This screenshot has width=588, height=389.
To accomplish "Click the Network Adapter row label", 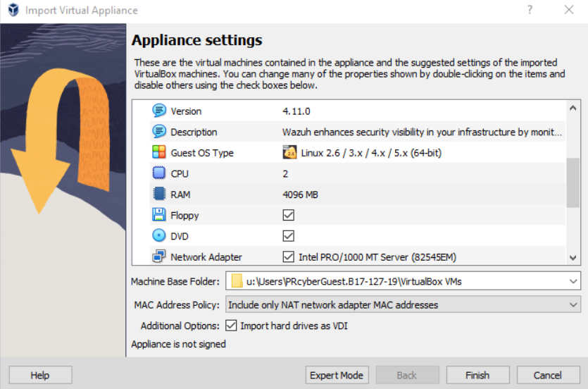I will point(206,257).
